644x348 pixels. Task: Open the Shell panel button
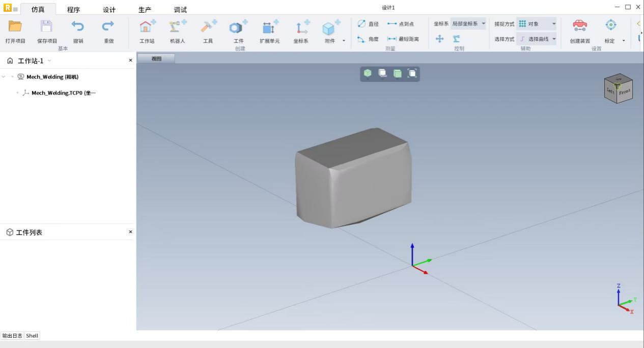click(32, 336)
